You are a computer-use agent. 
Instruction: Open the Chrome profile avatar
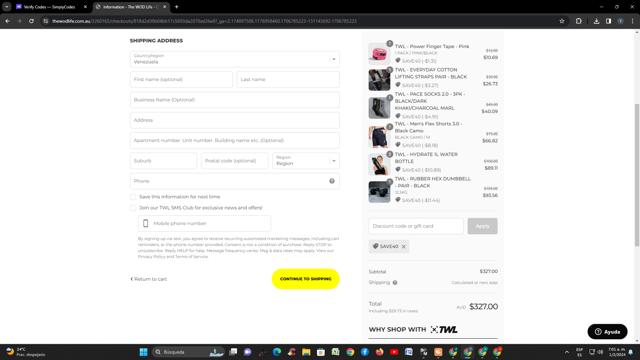(620, 21)
